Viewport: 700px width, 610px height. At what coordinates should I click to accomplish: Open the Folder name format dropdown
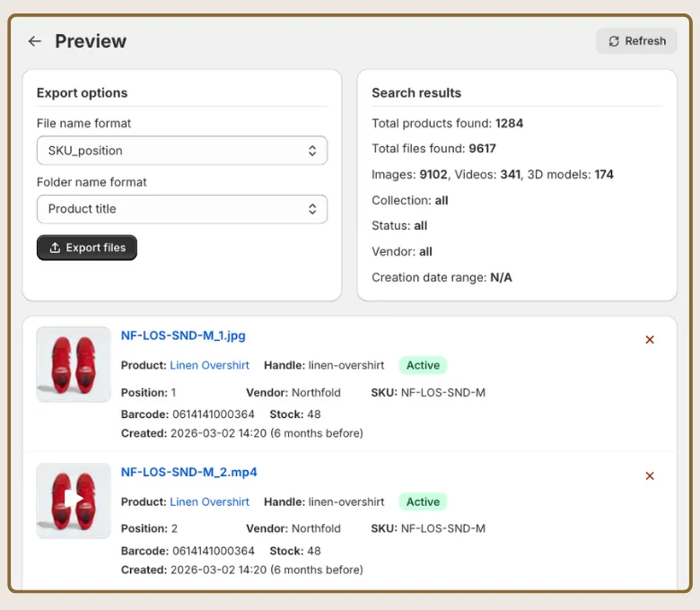tap(182, 209)
